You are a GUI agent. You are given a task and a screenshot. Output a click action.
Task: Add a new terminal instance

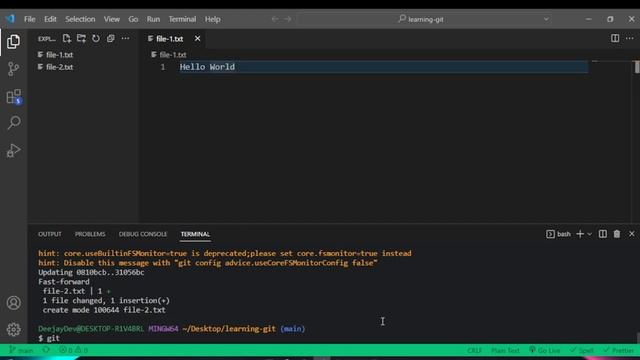click(580, 234)
